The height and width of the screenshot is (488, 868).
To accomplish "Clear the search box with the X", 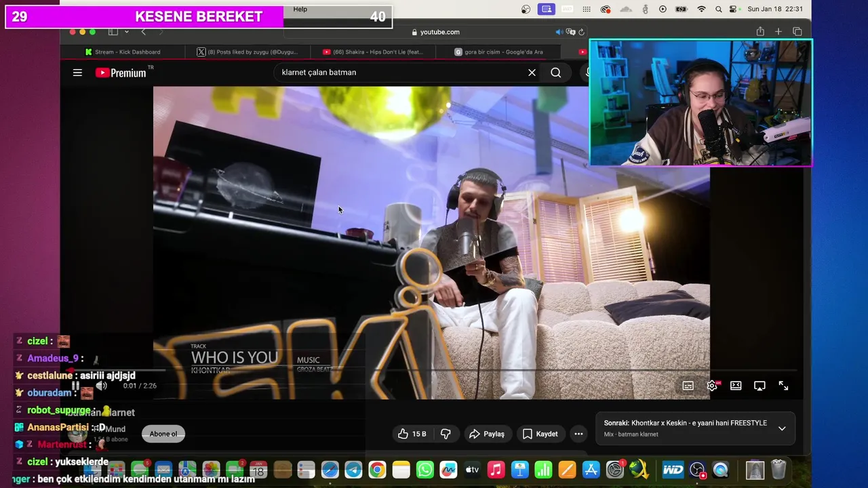I will (532, 73).
